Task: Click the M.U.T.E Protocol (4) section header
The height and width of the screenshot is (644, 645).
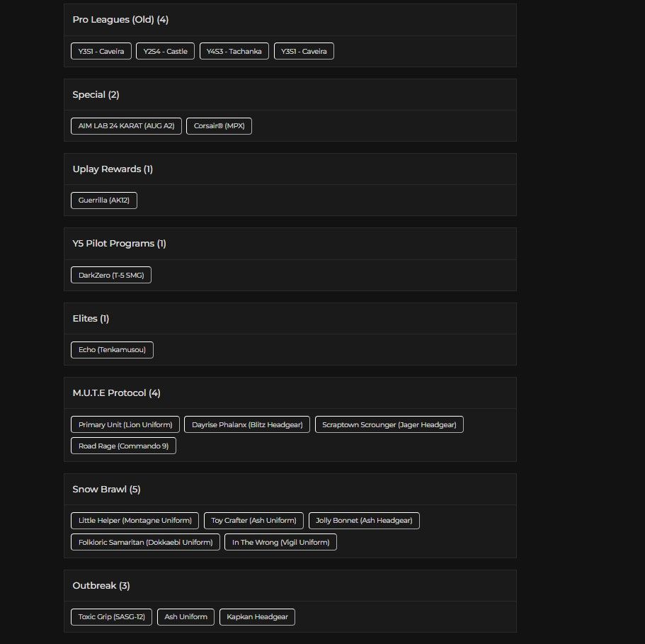Action: [x=116, y=392]
